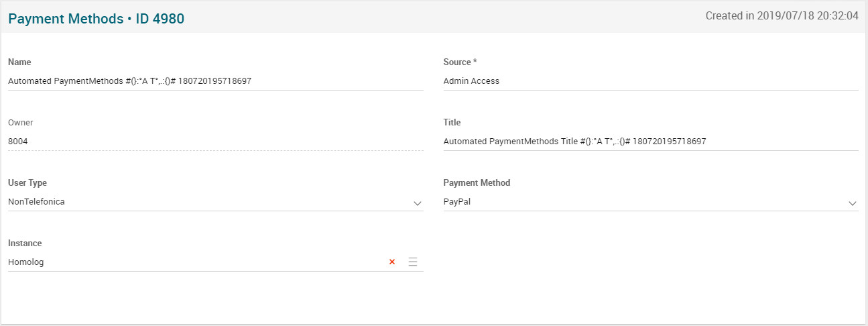This screenshot has width=868, height=326.
Task: Click into the Title text field
Action: pos(650,142)
